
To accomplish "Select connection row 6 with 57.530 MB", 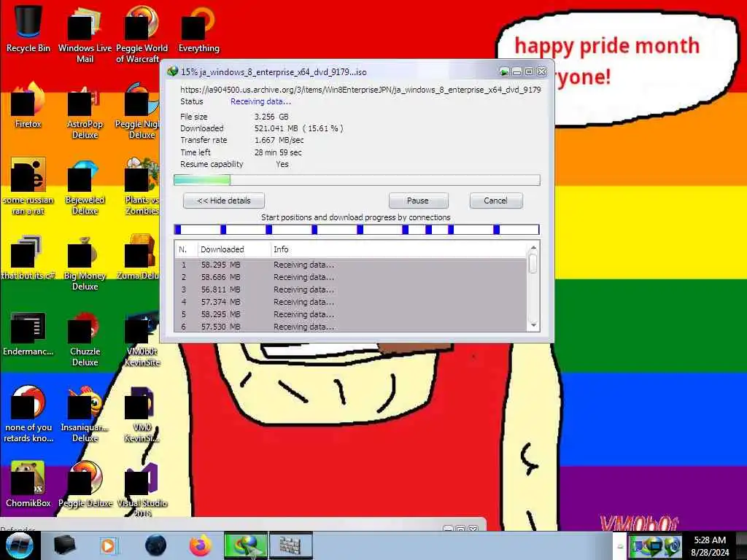I will coord(351,327).
